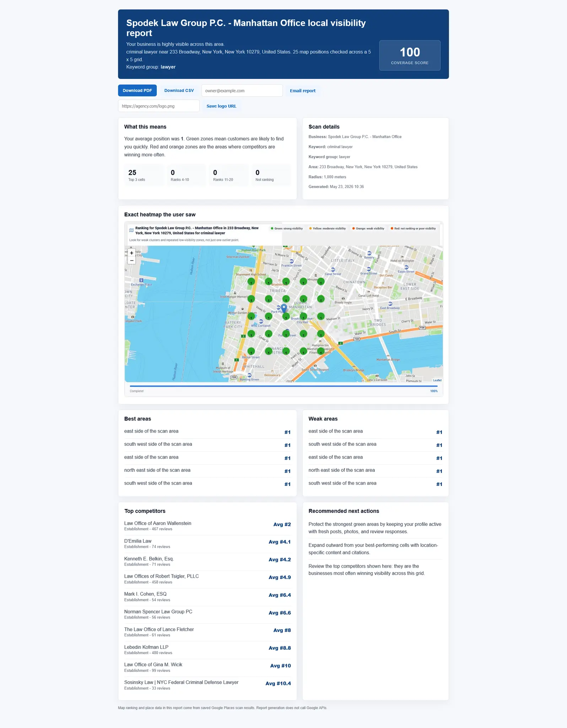Click the Sosinsky Law competitor row
567x728 pixels.
coord(207,685)
